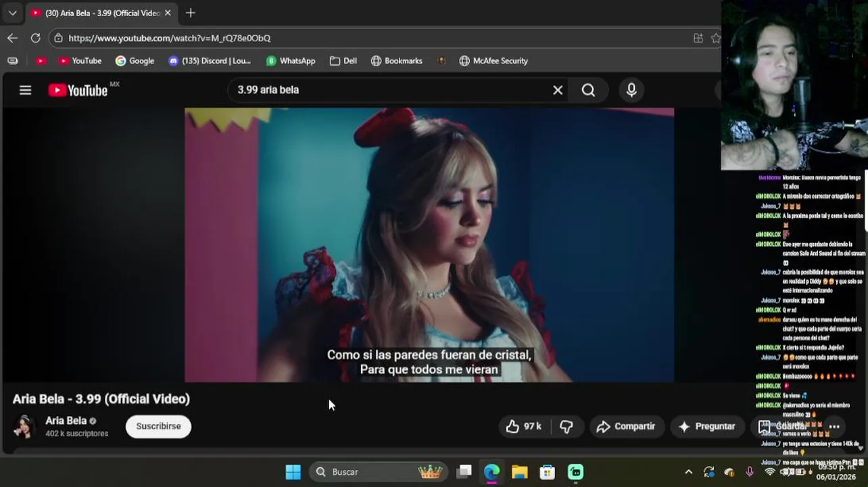The image size is (868, 487).
Task: Open the Bookmarks globe bookmark
Action: tap(397, 61)
